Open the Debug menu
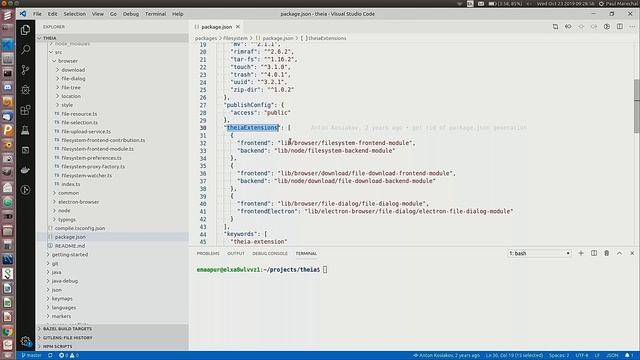 pos(131,14)
